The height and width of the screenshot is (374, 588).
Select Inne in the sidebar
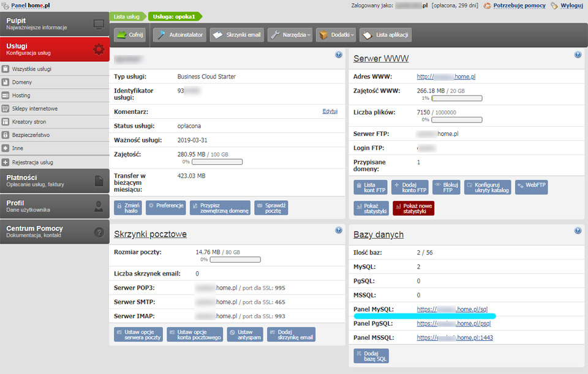[55, 148]
